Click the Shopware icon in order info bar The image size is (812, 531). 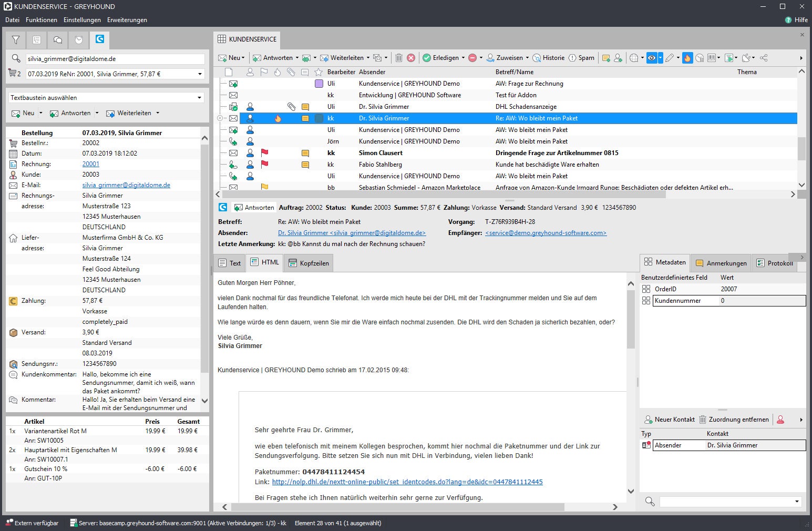pos(223,207)
